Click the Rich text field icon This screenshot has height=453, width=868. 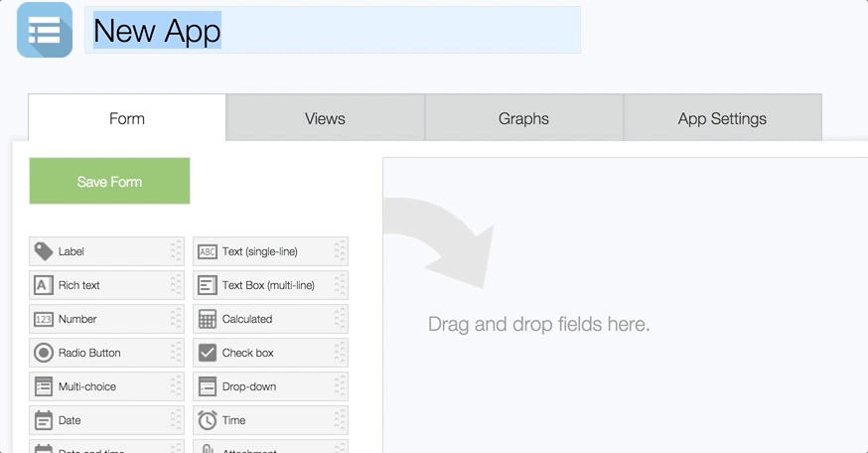click(44, 285)
